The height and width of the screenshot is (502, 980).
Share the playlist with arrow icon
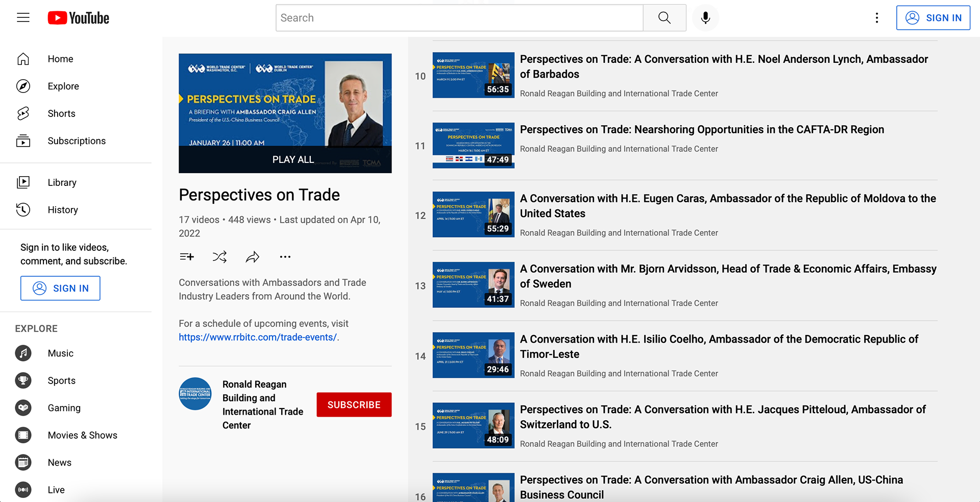(252, 257)
